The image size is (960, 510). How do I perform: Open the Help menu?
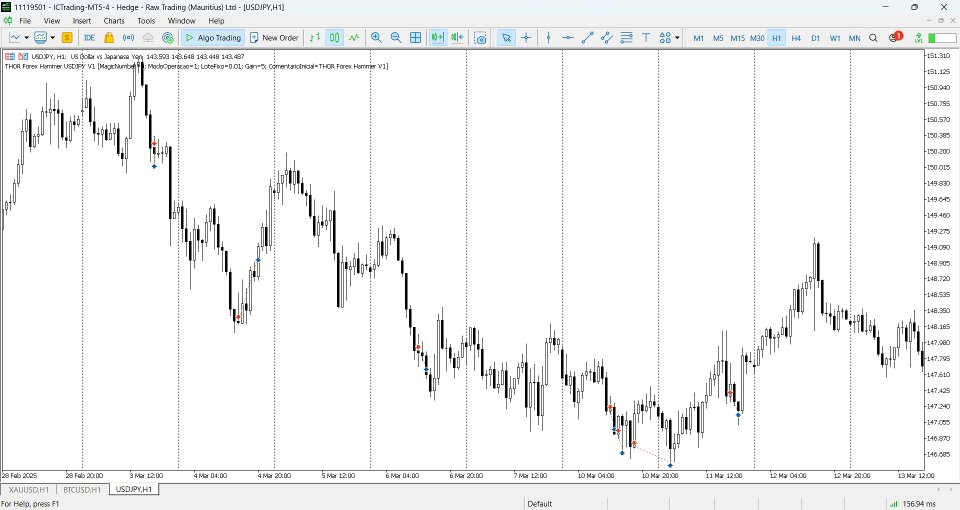point(216,21)
